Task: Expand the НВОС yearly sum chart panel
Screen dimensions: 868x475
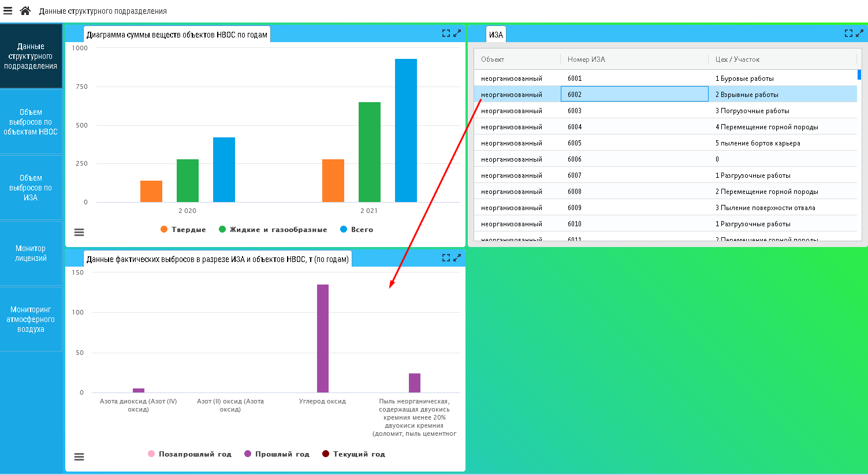Action: (457, 33)
